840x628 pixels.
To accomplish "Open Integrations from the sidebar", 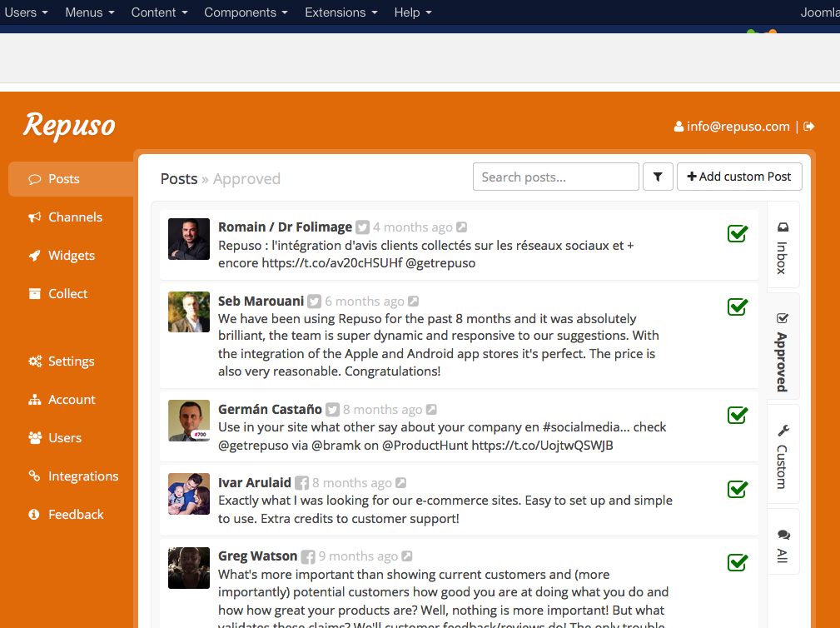I will 72,476.
